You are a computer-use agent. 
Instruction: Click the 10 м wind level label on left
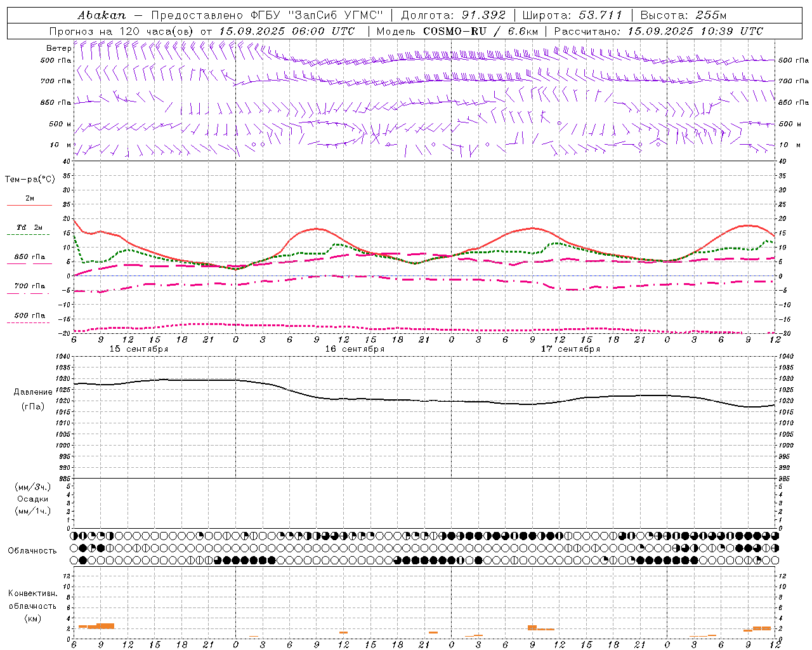(x=61, y=145)
